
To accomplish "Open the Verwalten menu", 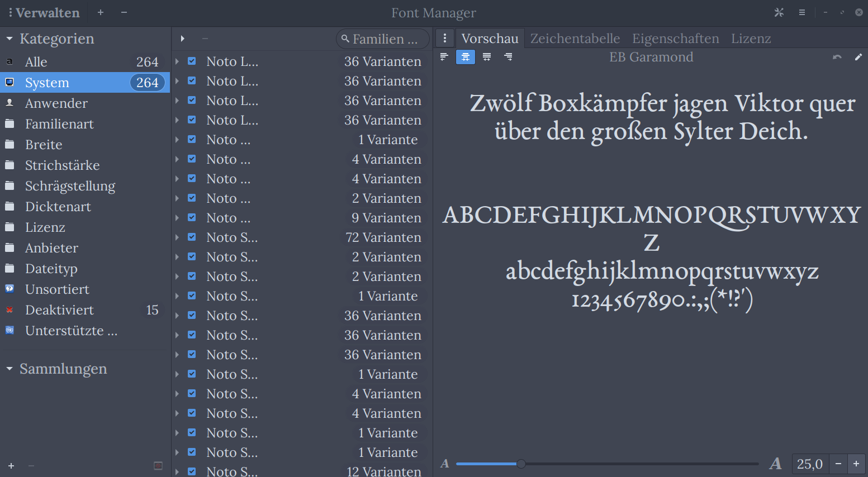I will 44,12.
